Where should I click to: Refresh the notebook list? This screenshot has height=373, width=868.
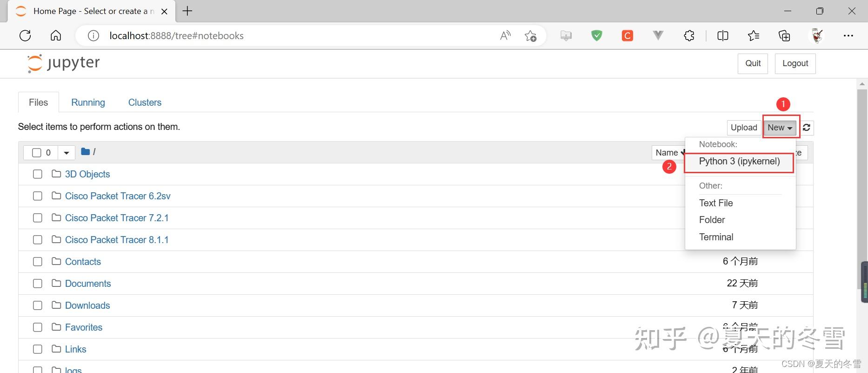[x=807, y=128]
